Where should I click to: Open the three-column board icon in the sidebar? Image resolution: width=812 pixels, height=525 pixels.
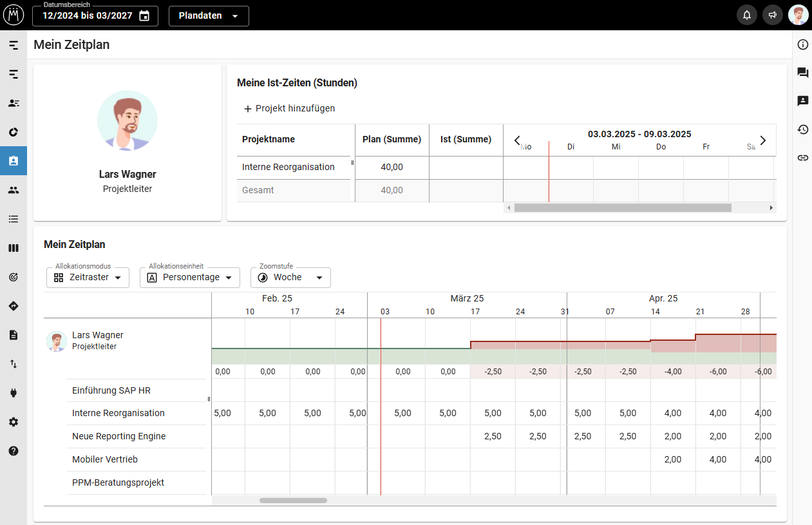click(x=14, y=248)
